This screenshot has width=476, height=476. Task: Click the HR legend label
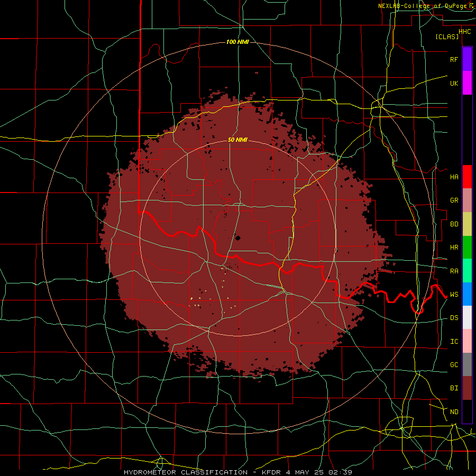454,248
